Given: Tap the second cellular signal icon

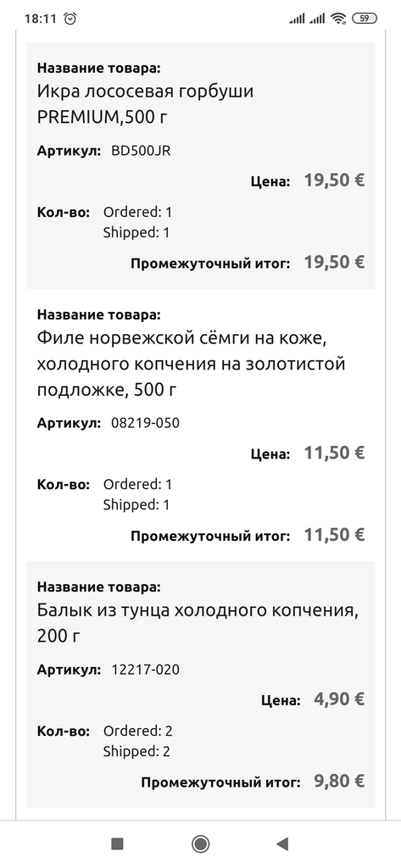Looking at the screenshot, I should 317,19.
